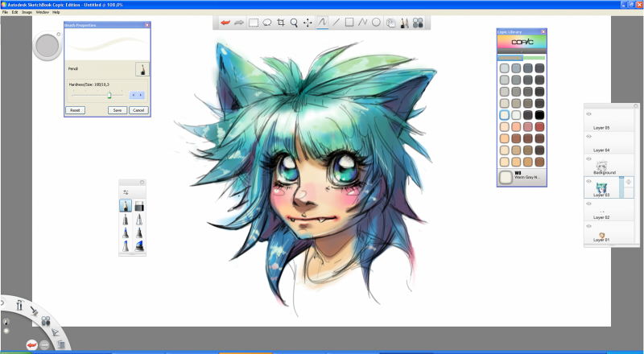Open the Edit menu
The height and width of the screenshot is (354, 644).
tap(14, 12)
